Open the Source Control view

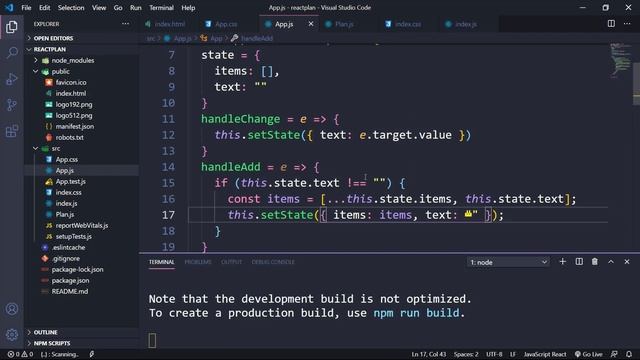(12, 105)
